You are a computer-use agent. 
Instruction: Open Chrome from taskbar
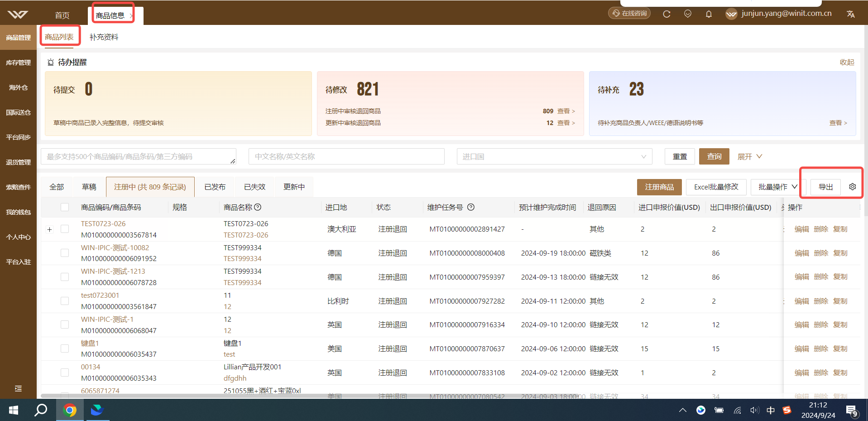[x=70, y=410]
